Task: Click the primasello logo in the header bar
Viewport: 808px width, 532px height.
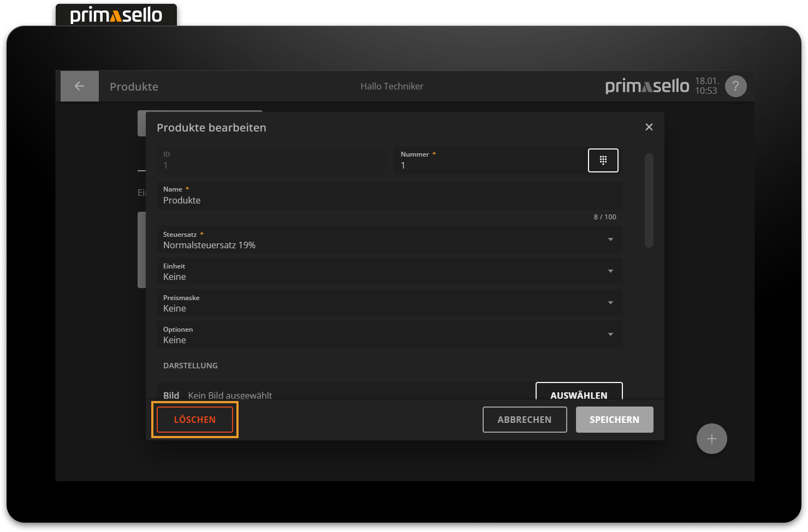Action: (x=647, y=86)
